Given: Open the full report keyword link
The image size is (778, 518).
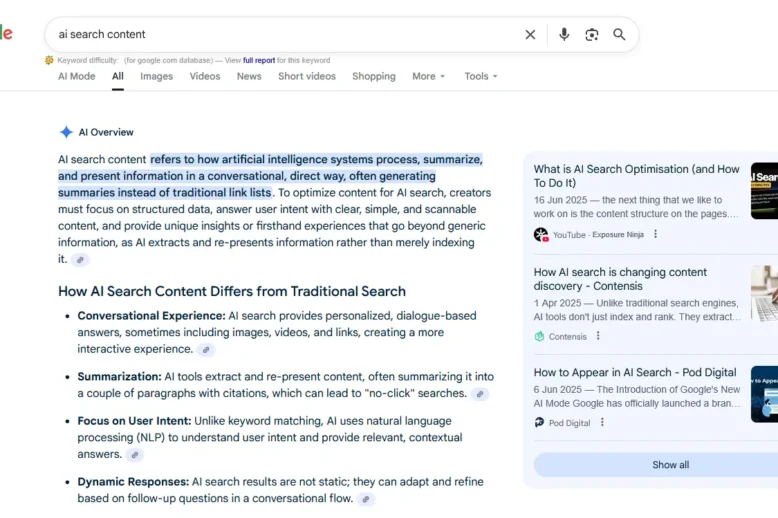Looking at the screenshot, I should pyautogui.click(x=258, y=60).
